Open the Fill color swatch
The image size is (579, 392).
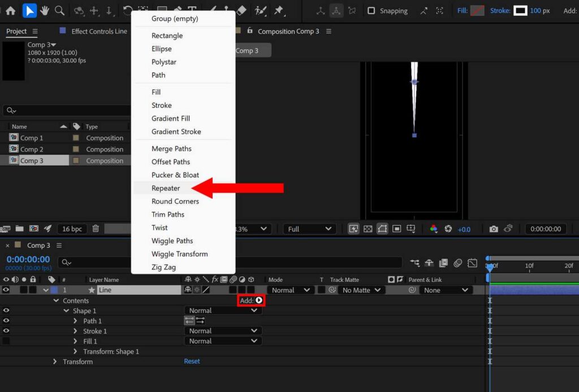(477, 11)
